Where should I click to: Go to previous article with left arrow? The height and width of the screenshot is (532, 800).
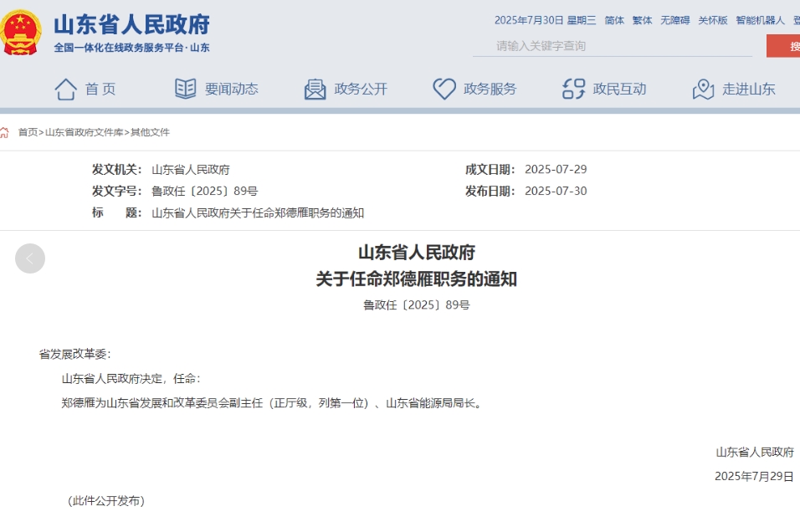(30, 258)
